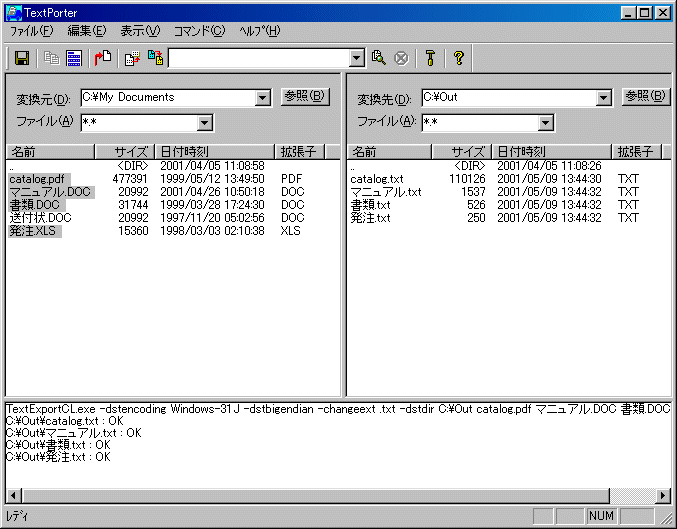Sort the left list by サイズ column

click(124, 152)
